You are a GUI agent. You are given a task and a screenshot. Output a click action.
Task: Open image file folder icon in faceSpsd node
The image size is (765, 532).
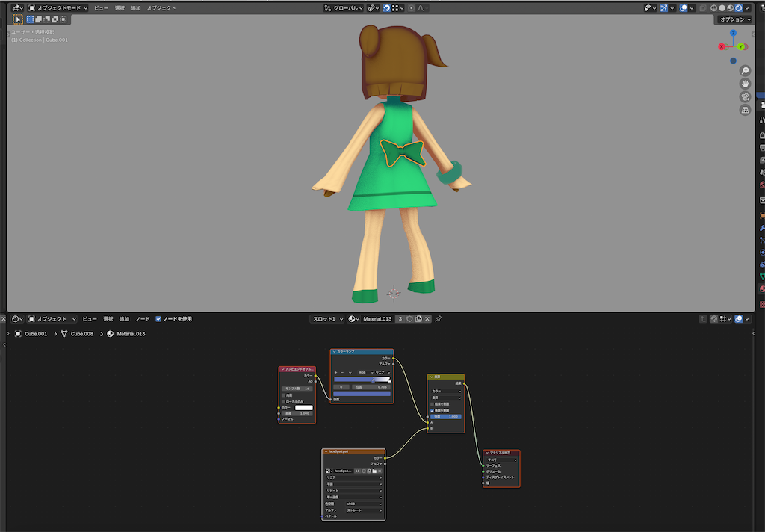374,471
